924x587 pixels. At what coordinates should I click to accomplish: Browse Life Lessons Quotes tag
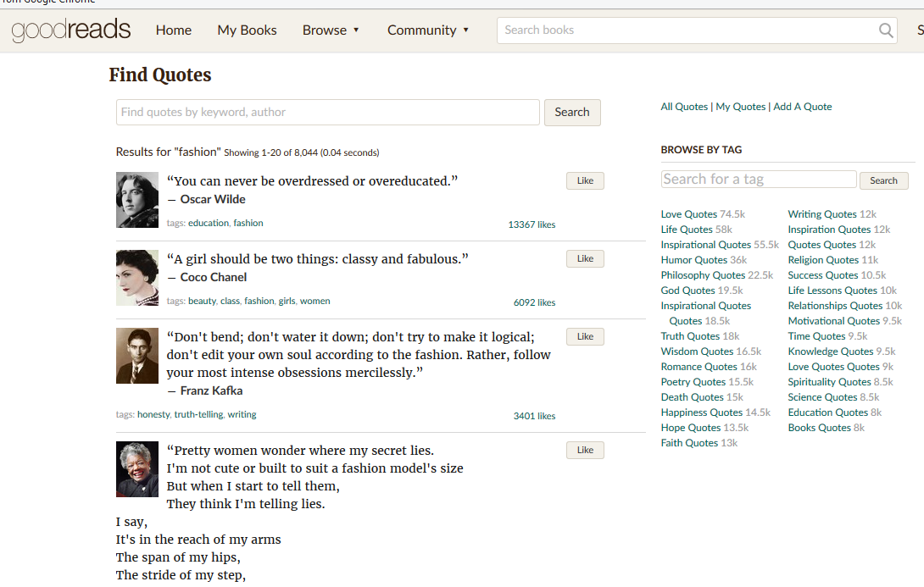pyautogui.click(x=832, y=291)
